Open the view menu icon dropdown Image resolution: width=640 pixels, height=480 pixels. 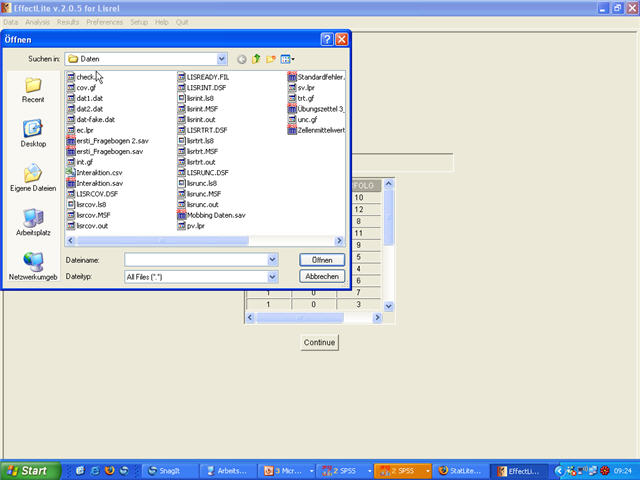click(288, 59)
